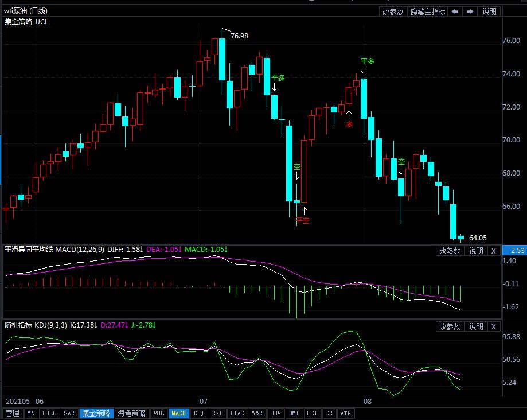The image size is (527, 420).
Task: Close the KDJ panel with its X button
Action: tap(494, 326)
